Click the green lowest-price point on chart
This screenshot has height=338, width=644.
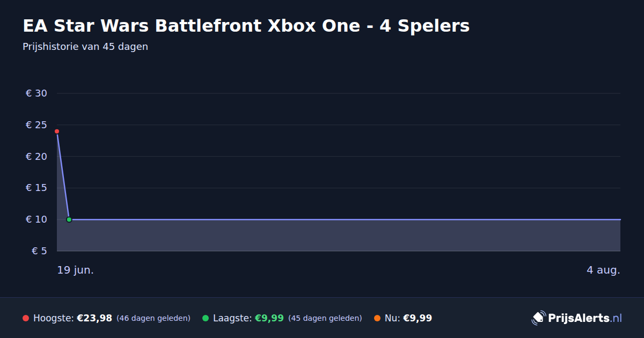point(69,219)
